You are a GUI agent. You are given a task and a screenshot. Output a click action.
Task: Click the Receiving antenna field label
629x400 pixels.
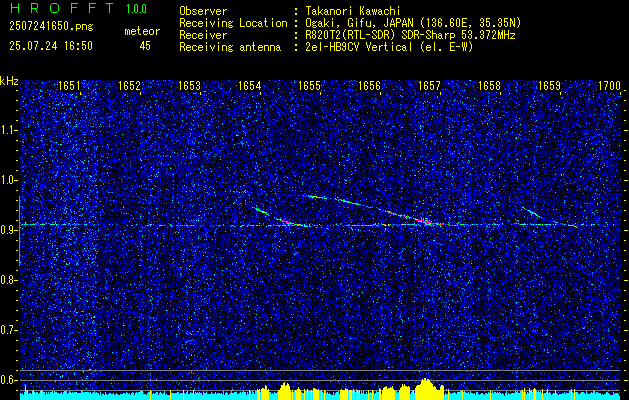230,47
